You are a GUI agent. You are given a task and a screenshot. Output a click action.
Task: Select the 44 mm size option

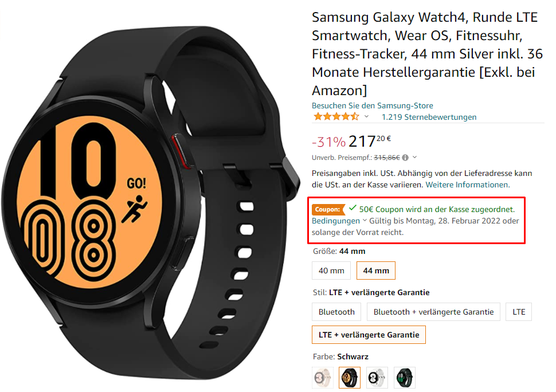pyautogui.click(x=376, y=271)
